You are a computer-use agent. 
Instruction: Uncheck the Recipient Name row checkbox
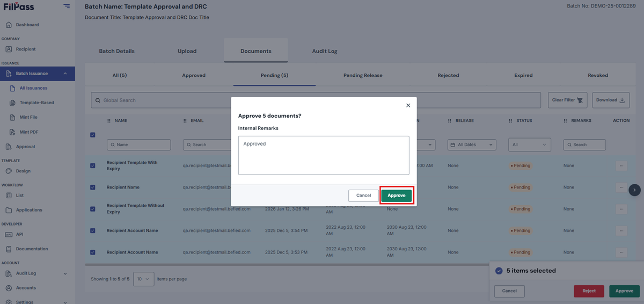click(x=93, y=187)
